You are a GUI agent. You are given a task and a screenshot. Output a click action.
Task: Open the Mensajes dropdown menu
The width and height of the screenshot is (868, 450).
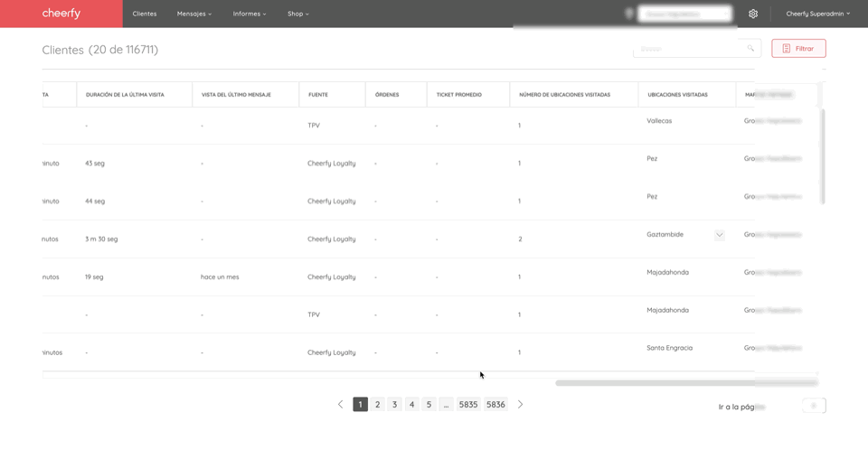click(193, 14)
